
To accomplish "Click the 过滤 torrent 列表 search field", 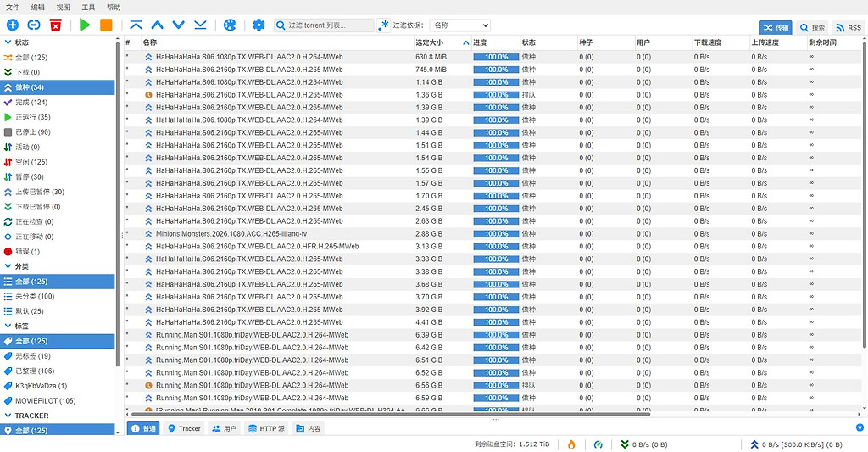I will pos(325,25).
